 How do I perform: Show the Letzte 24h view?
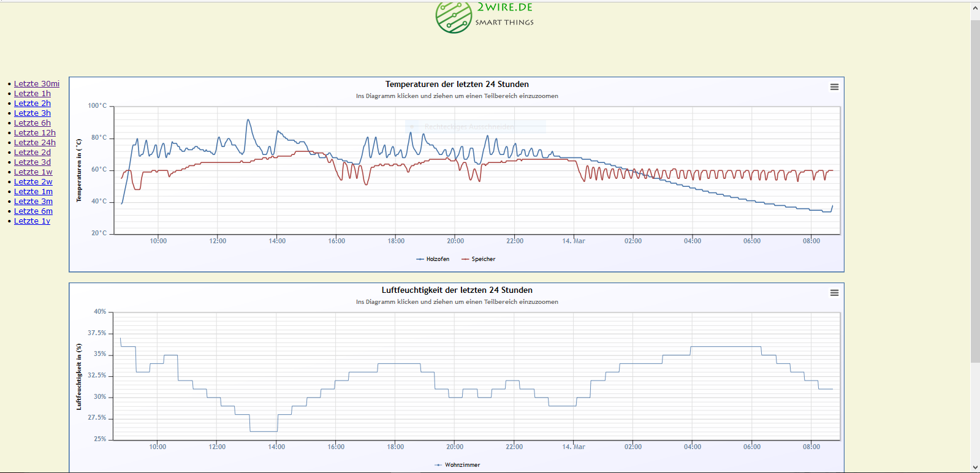35,143
